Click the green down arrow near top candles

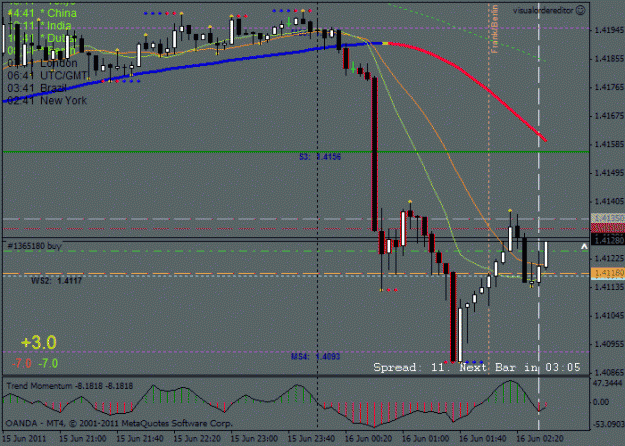pyautogui.click(x=289, y=22)
